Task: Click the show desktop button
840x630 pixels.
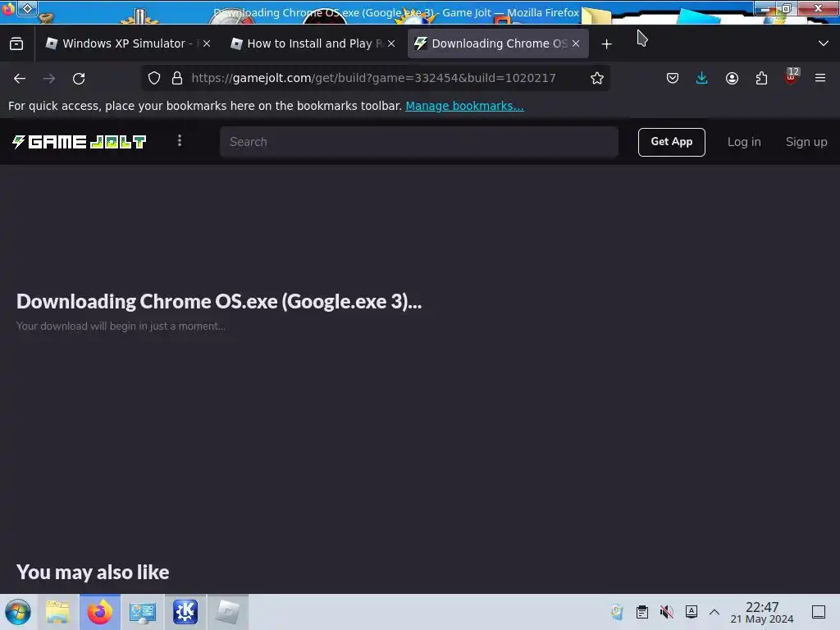Action: click(x=819, y=612)
